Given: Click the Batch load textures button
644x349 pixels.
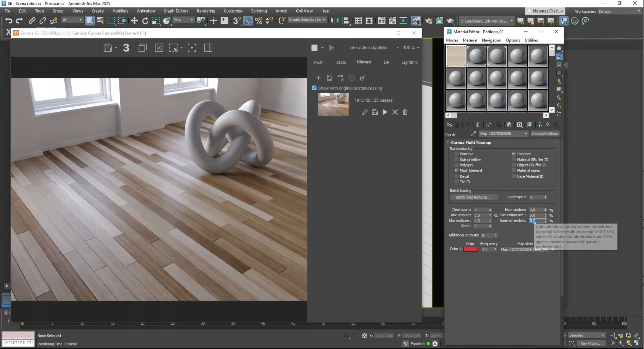Looking at the screenshot, I should 473,197.
